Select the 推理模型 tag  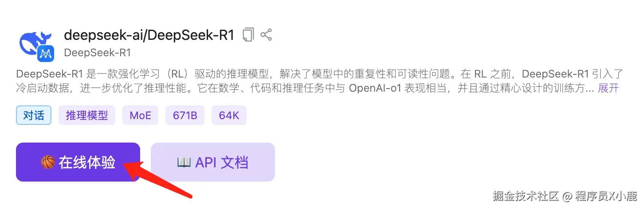87,116
